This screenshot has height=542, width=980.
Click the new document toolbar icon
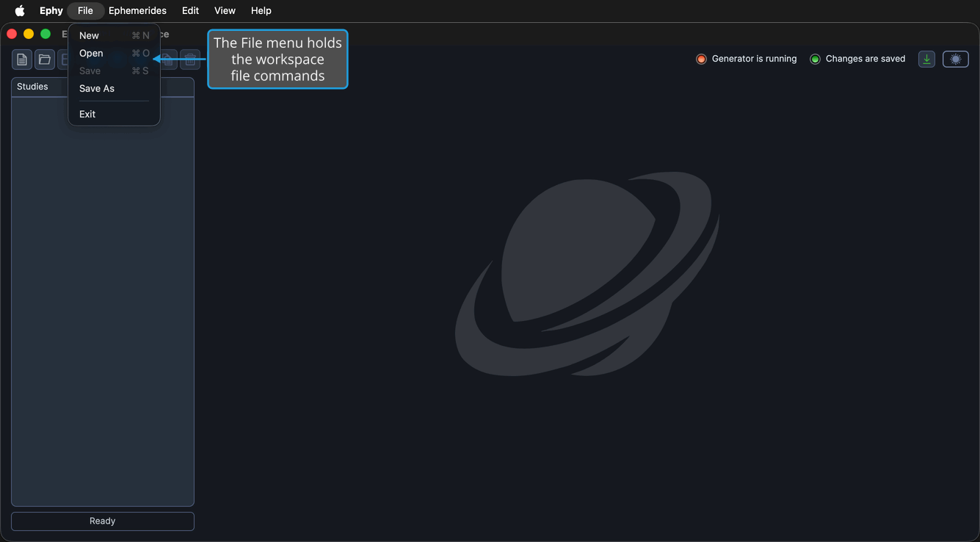pos(22,59)
